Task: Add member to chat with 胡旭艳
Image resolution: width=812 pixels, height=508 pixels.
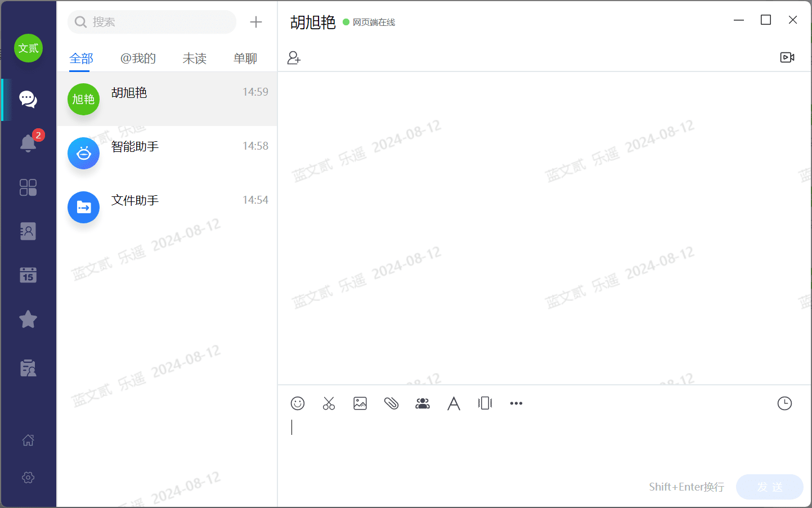Action: click(x=294, y=58)
